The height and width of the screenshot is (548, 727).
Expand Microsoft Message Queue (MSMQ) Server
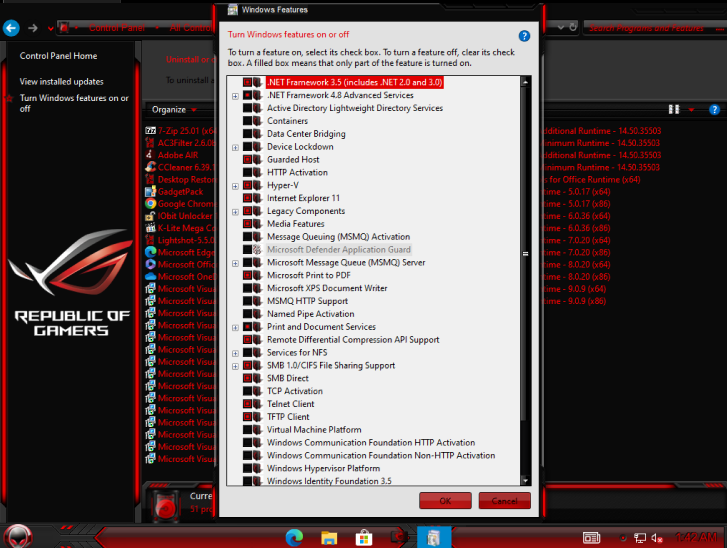click(235, 263)
